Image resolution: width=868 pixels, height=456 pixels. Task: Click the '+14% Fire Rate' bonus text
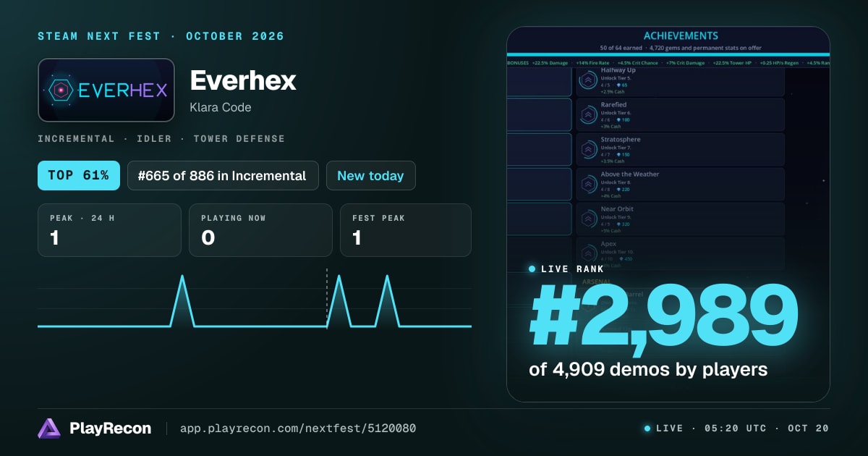coord(592,63)
